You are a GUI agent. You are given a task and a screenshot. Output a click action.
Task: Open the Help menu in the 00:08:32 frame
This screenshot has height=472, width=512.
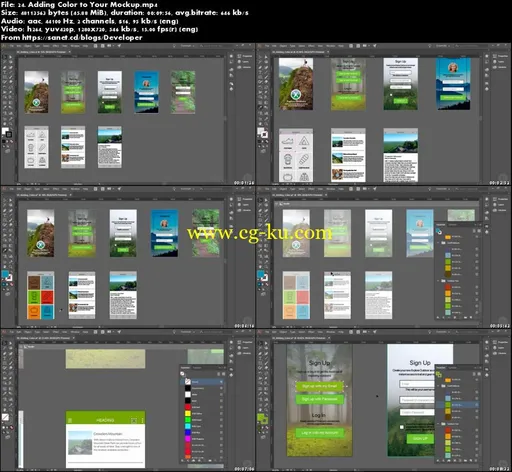[341, 332]
